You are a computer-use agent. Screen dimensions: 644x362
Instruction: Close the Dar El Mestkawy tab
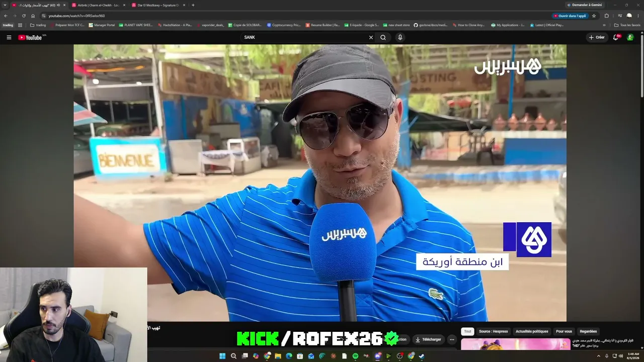point(184,5)
